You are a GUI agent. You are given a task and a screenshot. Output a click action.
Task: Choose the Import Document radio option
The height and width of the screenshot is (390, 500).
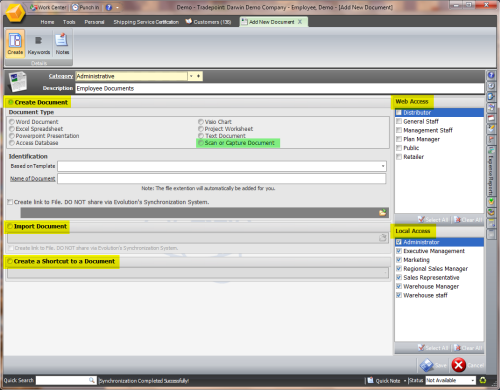tap(10, 226)
